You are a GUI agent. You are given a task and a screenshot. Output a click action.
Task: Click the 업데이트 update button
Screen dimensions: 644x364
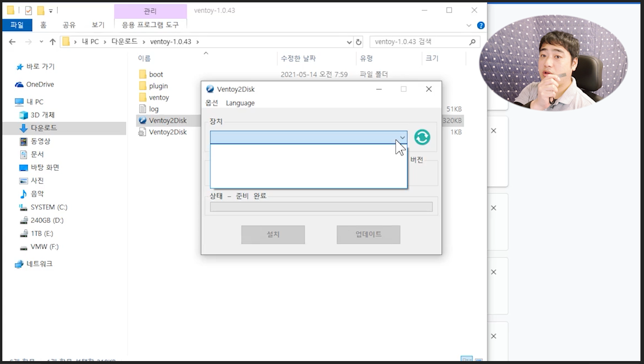[368, 234]
